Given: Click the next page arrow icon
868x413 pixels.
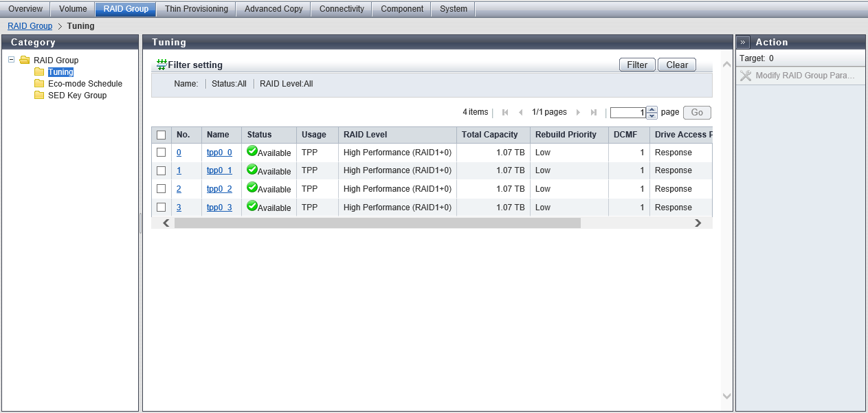Looking at the screenshot, I should point(578,113).
